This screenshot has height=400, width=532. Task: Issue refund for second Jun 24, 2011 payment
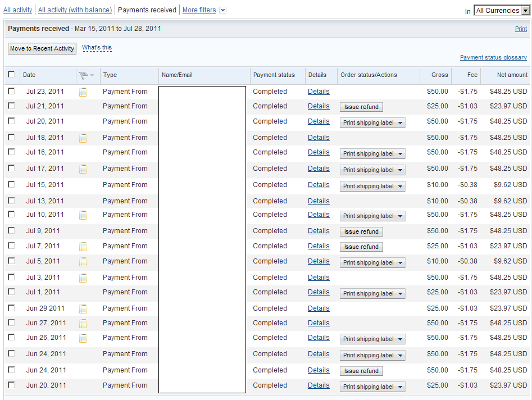coord(361,371)
